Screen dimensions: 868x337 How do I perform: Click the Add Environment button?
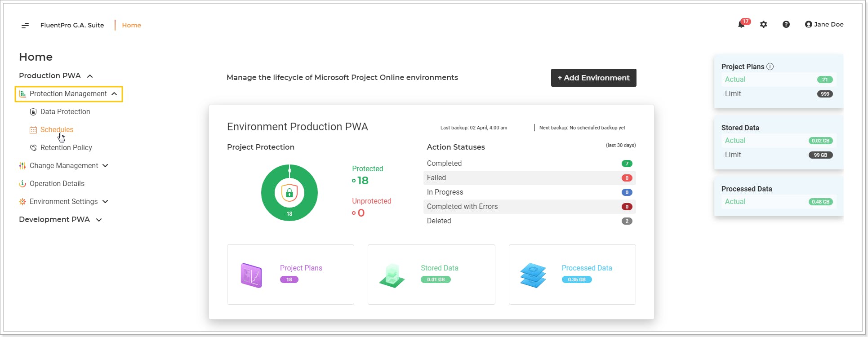coord(593,78)
